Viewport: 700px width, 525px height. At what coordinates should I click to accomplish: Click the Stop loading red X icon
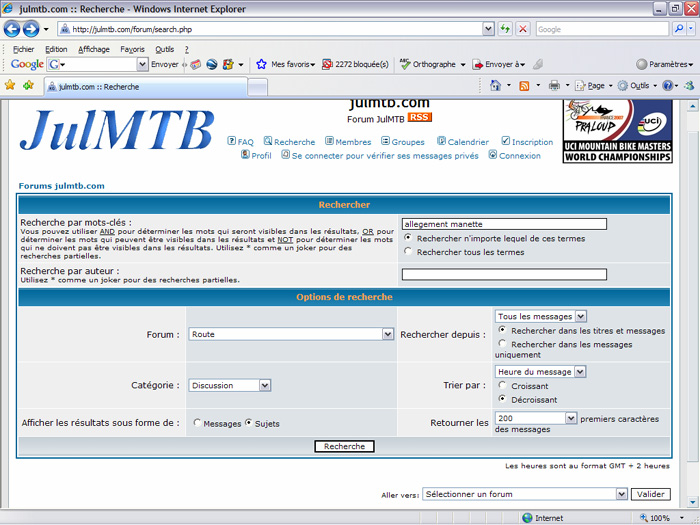click(x=522, y=29)
